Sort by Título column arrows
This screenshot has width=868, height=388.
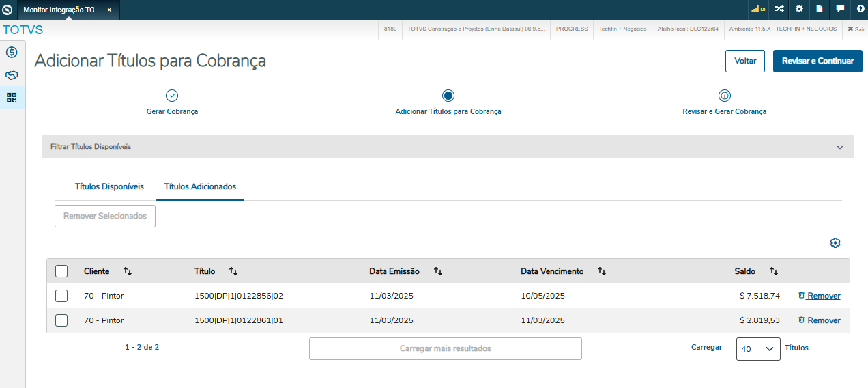pyautogui.click(x=233, y=271)
